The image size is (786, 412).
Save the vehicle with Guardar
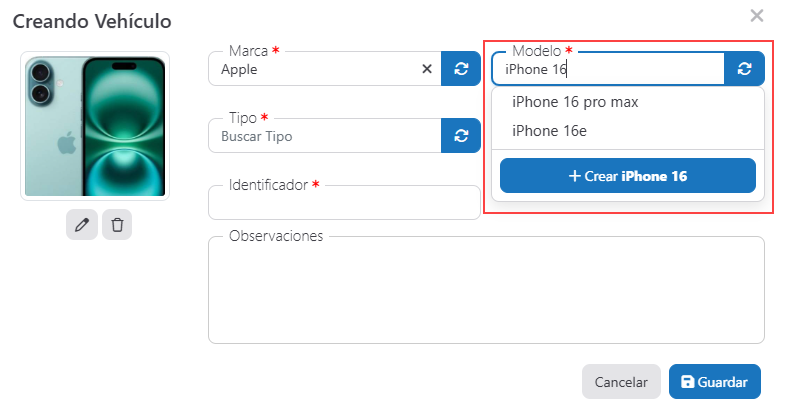click(715, 382)
